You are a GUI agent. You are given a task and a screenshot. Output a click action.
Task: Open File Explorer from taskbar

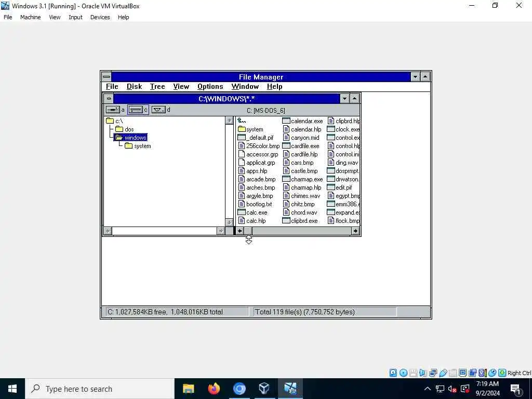click(188, 389)
